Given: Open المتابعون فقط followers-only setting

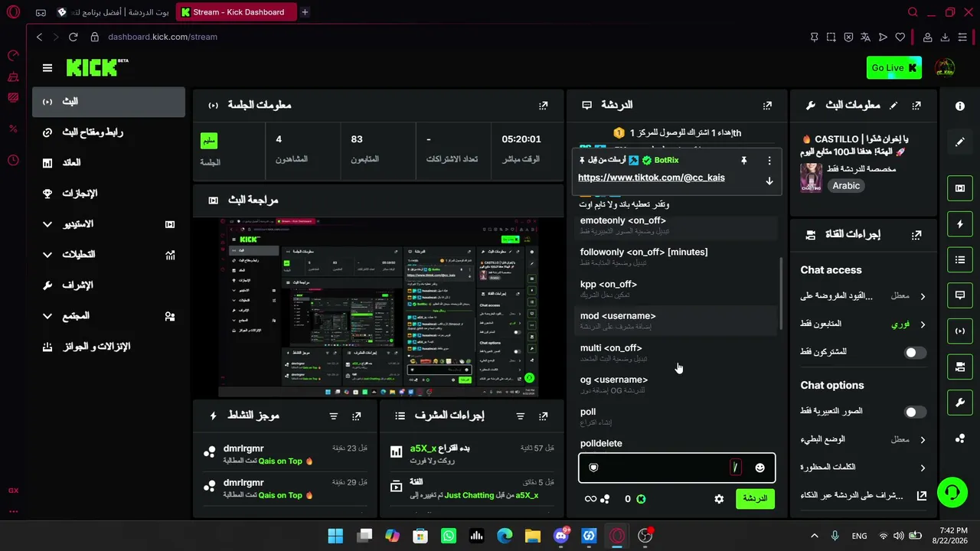Looking at the screenshot, I should tap(864, 324).
